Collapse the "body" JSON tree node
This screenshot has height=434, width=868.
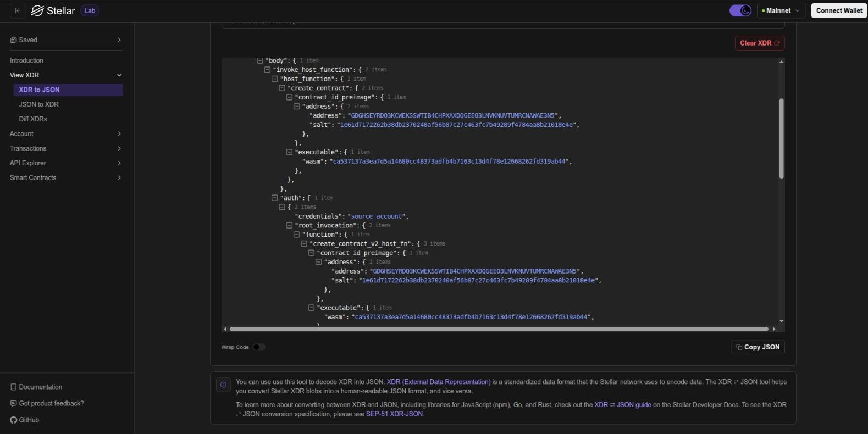pos(260,60)
